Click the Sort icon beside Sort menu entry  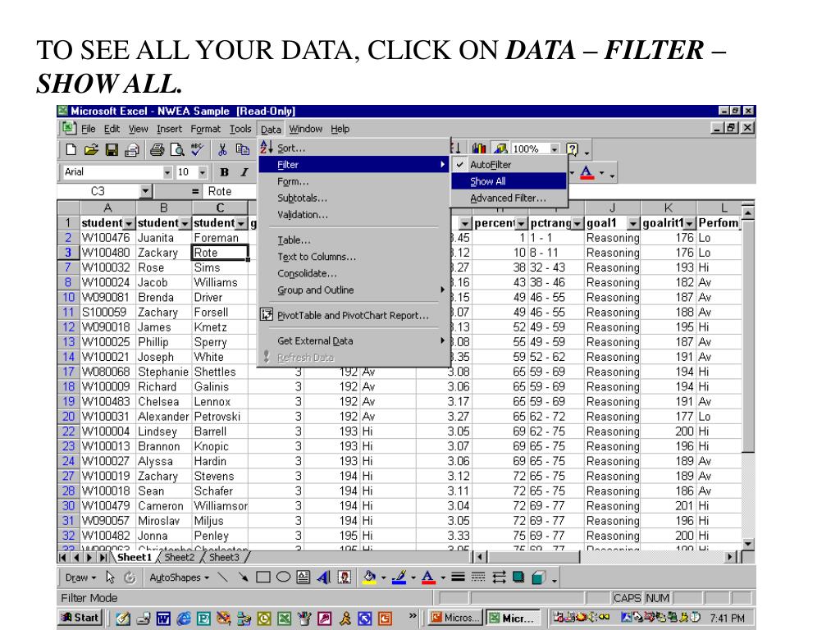tap(267, 148)
